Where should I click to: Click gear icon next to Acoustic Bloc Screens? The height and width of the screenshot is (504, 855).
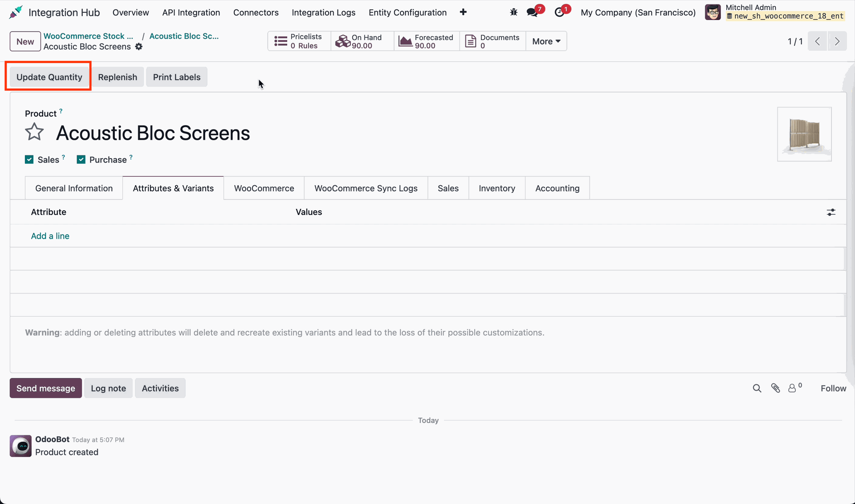click(139, 47)
